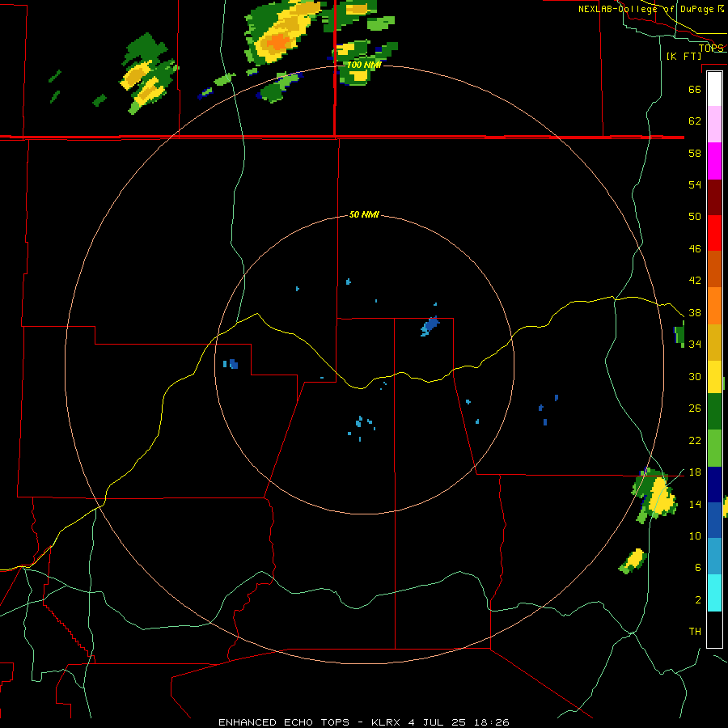Click the navy legend swatch
This screenshot has width=728, height=728.
(x=714, y=485)
